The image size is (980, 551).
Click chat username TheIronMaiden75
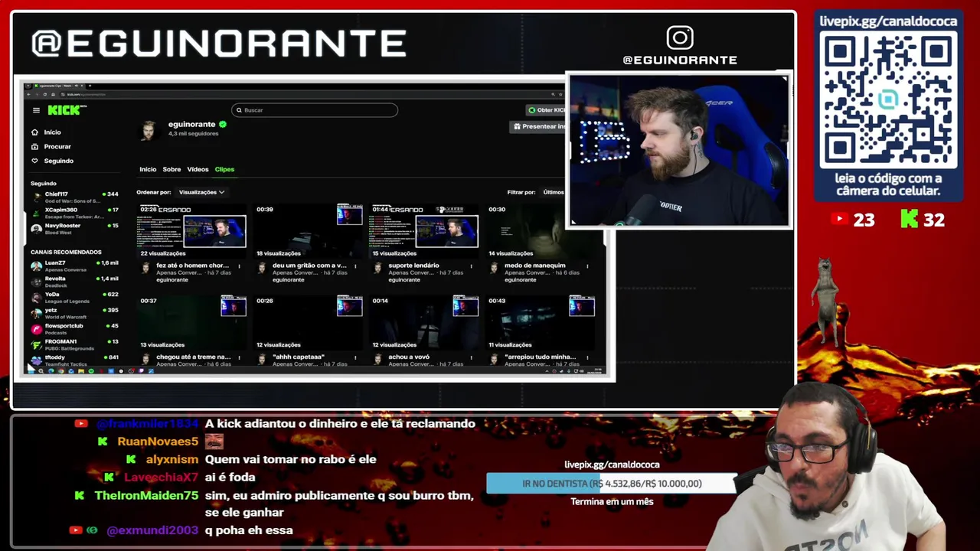pyautogui.click(x=146, y=495)
